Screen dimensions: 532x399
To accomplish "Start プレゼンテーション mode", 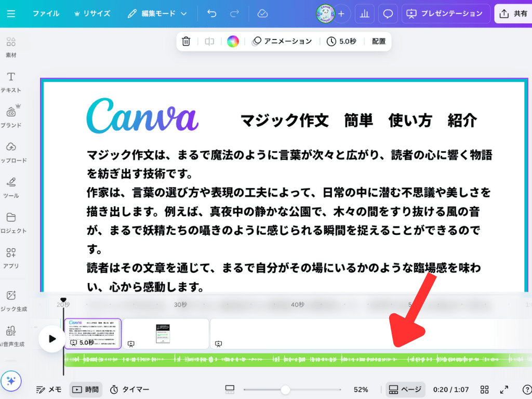I will coord(445,14).
